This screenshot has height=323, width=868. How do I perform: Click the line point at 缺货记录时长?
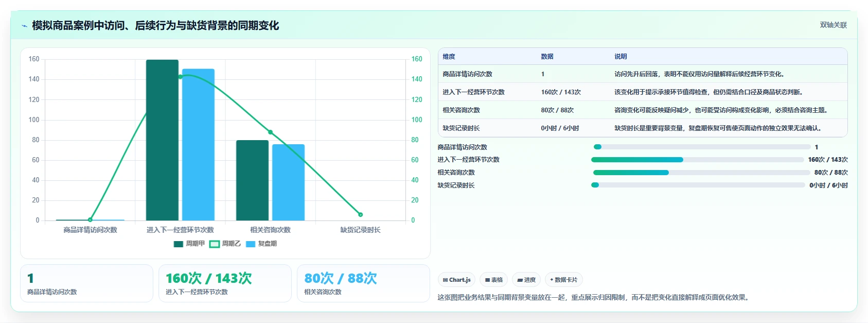click(361, 214)
